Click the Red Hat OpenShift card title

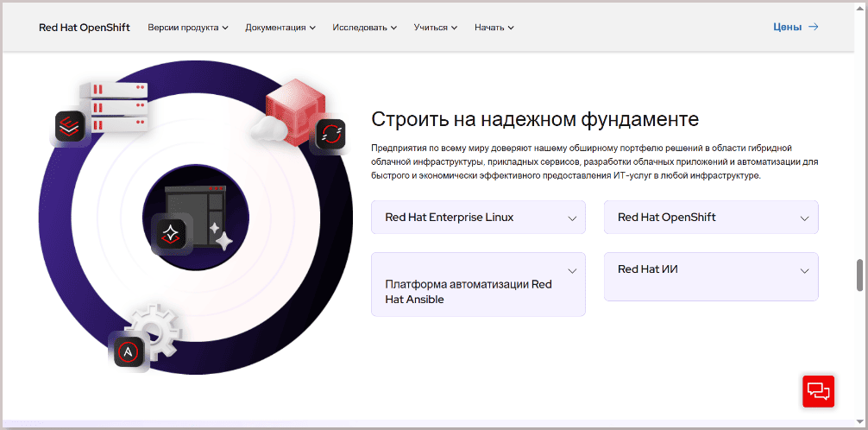coord(666,218)
